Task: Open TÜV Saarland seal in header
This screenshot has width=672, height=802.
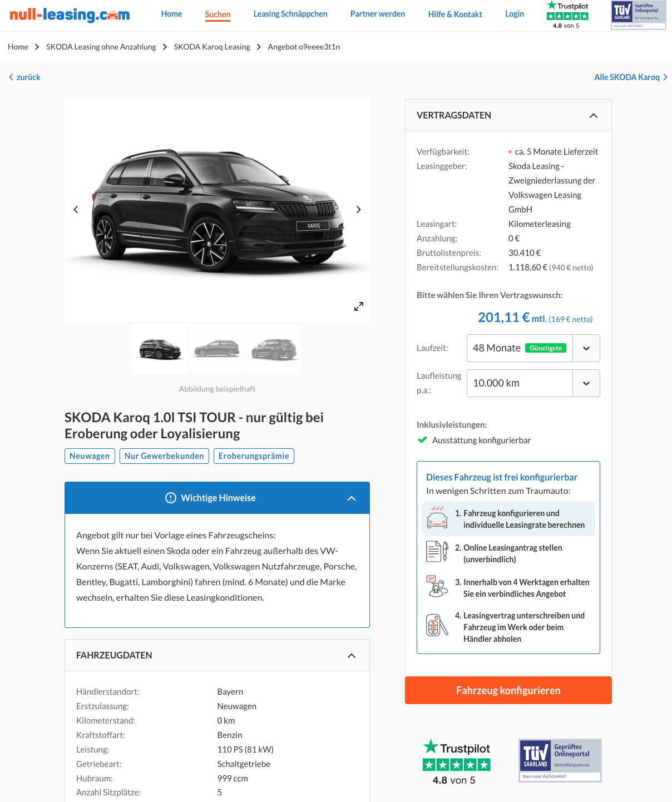Action: tap(638, 15)
